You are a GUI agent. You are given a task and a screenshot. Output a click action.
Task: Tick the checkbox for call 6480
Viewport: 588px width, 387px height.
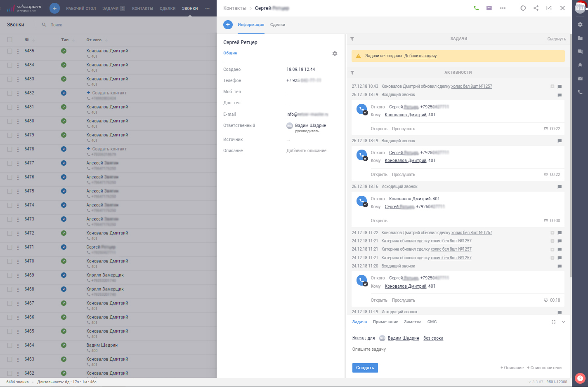tap(10, 121)
